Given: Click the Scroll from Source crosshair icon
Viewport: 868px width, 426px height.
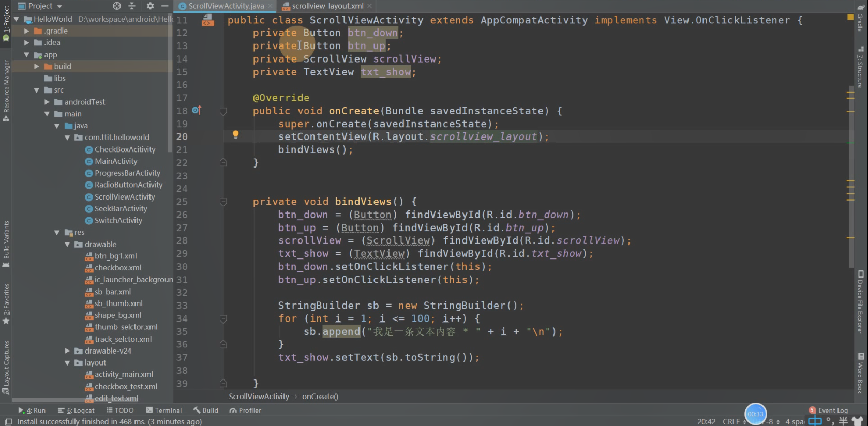Looking at the screenshot, I should (x=117, y=6).
